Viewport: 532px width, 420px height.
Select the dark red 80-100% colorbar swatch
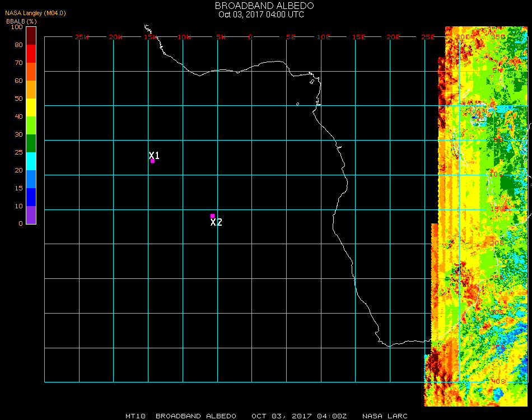[x=31, y=35]
